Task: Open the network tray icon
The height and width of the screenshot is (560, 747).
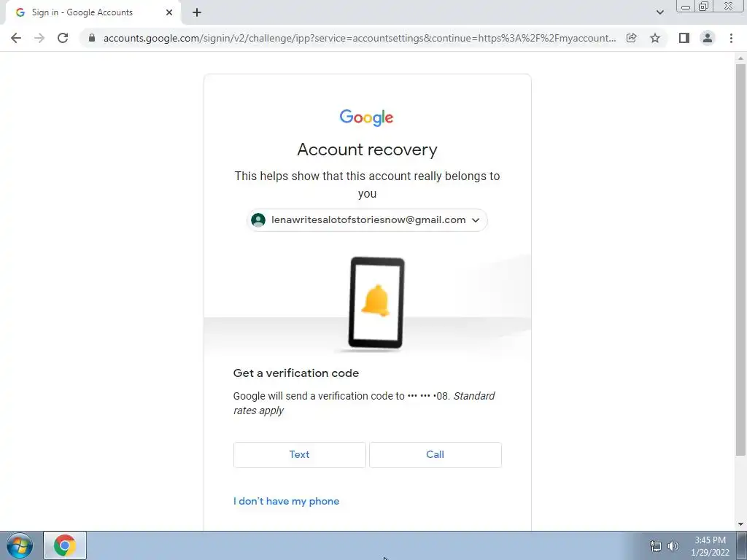Action: 656,546
